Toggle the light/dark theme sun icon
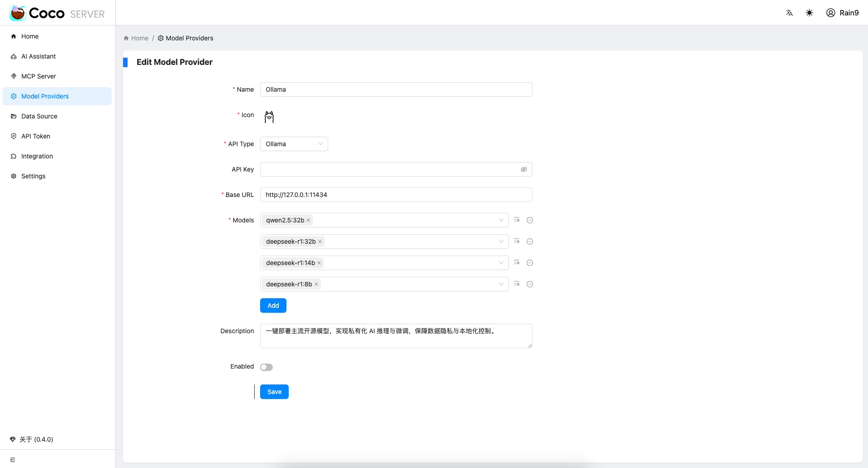Image resolution: width=868 pixels, height=468 pixels. (x=809, y=13)
